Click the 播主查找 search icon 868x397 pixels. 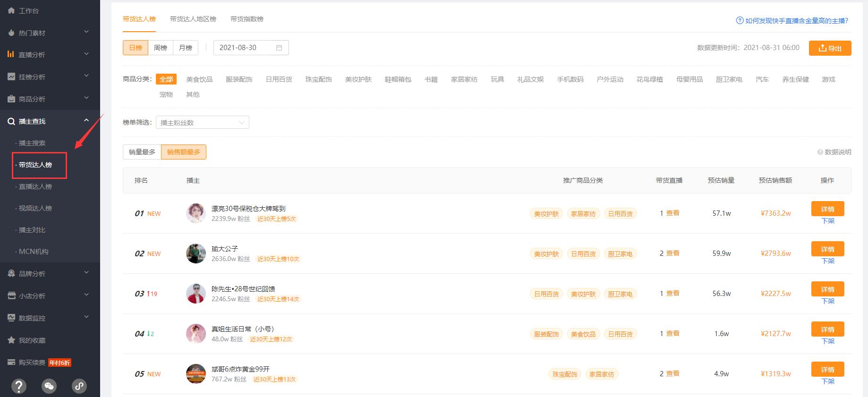click(x=11, y=121)
